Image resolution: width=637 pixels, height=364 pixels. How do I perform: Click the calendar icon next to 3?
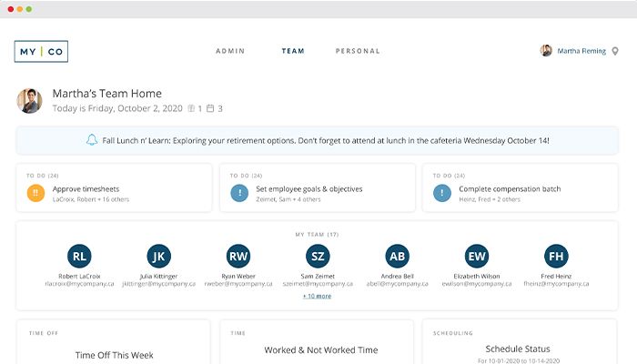pos(210,108)
